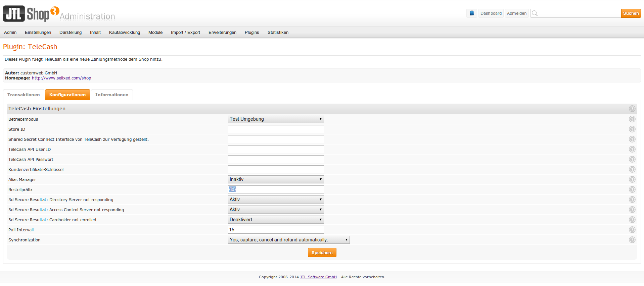Open the Informationen tab

pyautogui.click(x=112, y=95)
